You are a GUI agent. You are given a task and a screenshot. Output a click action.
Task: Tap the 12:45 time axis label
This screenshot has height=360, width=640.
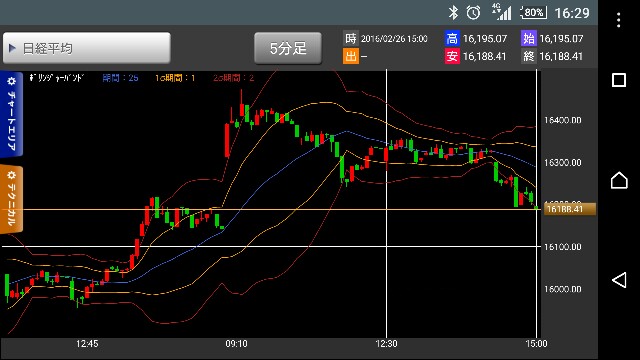tap(87, 344)
